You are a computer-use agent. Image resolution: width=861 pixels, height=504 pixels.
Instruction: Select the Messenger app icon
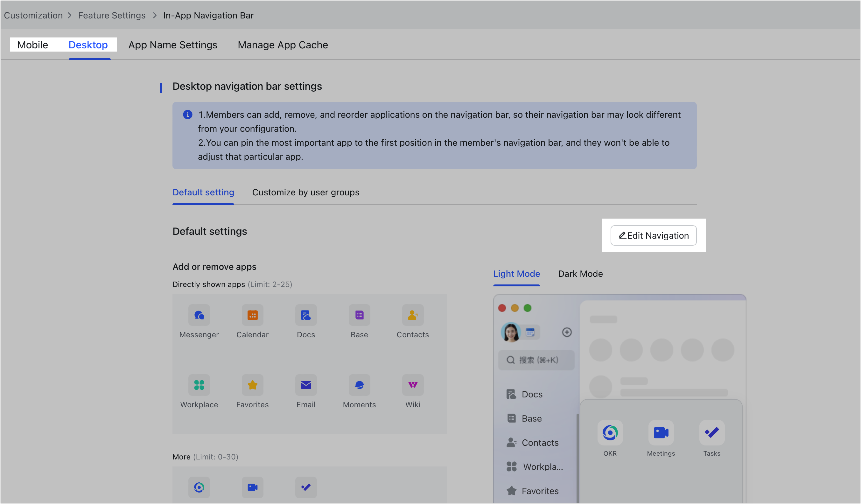tap(199, 315)
